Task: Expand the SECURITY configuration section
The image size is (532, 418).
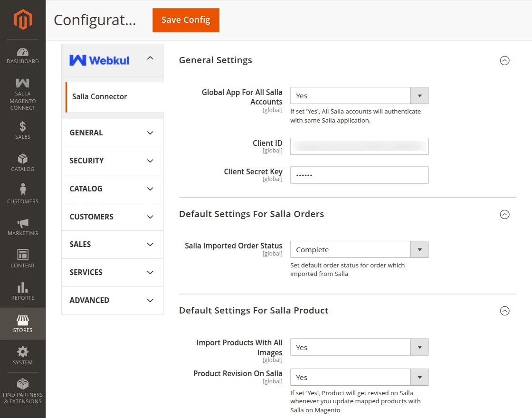Action: tap(112, 161)
